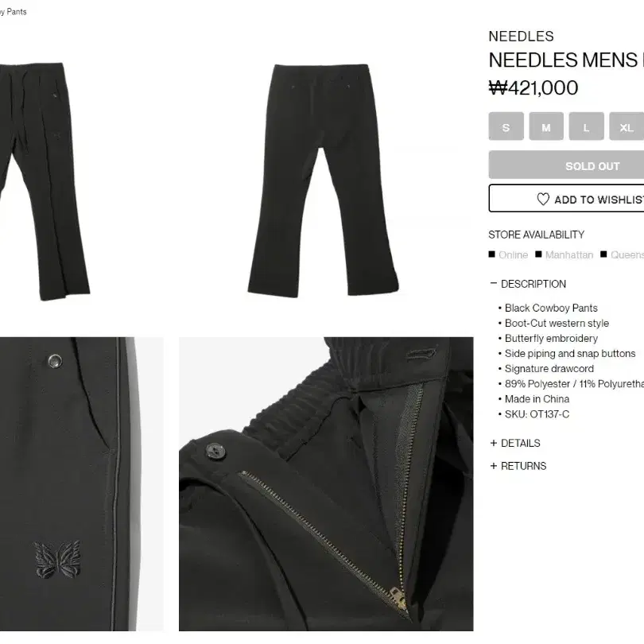Image resolution: width=644 pixels, height=644 pixels.
Task: Click the heart wishlist icon
Action: tap(542, 200)
